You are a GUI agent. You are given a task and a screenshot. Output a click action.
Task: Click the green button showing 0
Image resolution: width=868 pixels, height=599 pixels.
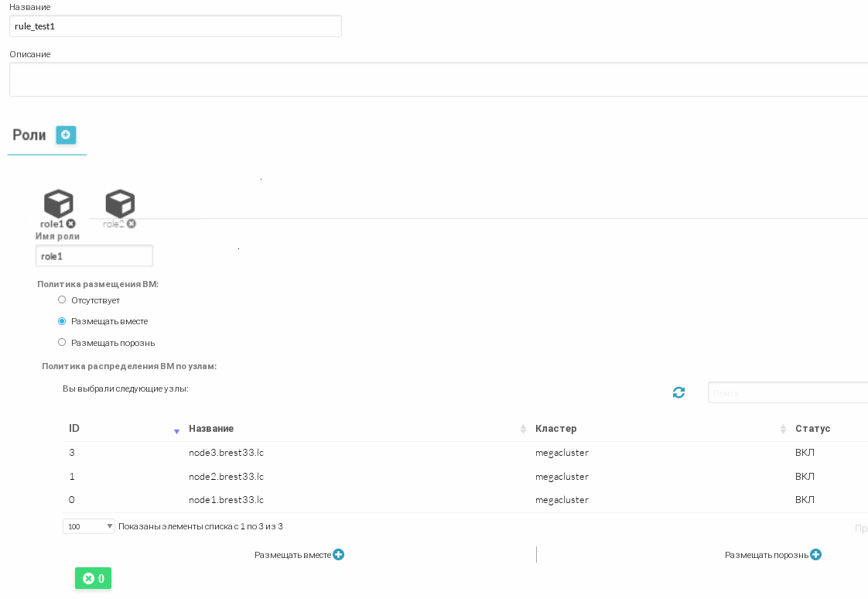tap(93, 578)
